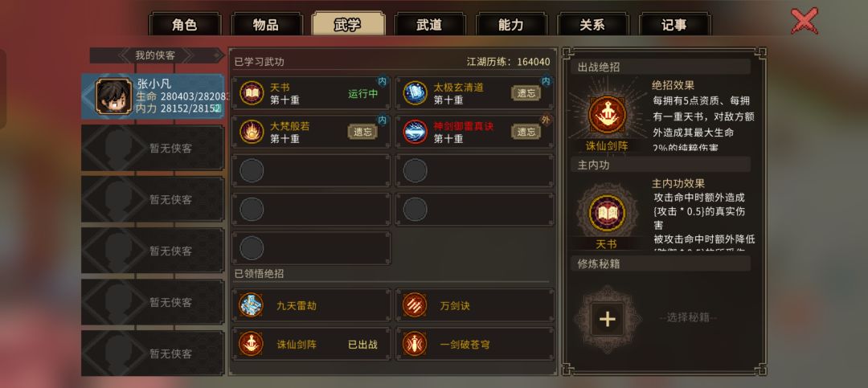Click the 九天雷劫 ultimate move icon
The image size is (868, 388).
tap(251, 305)
